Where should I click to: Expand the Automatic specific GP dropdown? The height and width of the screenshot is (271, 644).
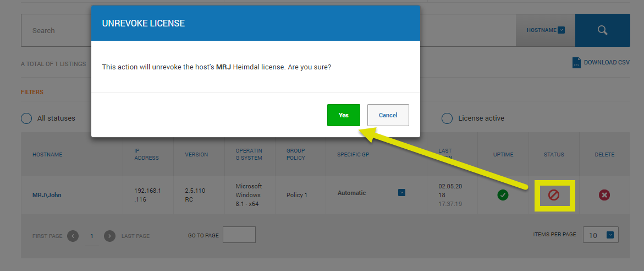(x=401, y=192)
